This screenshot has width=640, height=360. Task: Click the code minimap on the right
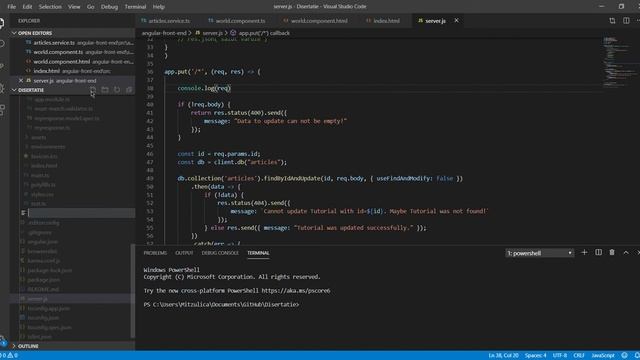620,61
